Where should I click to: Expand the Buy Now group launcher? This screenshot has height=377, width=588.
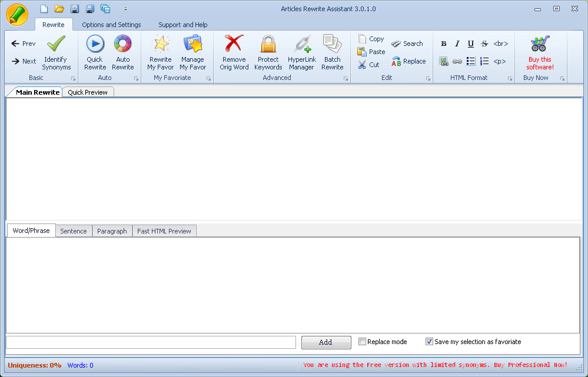(563, 79)
